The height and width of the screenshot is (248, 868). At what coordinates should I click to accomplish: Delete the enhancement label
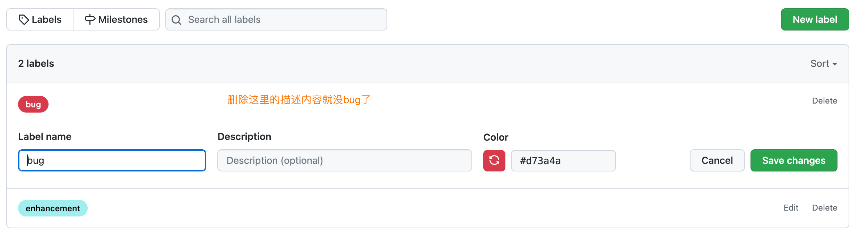coord(825,207)
